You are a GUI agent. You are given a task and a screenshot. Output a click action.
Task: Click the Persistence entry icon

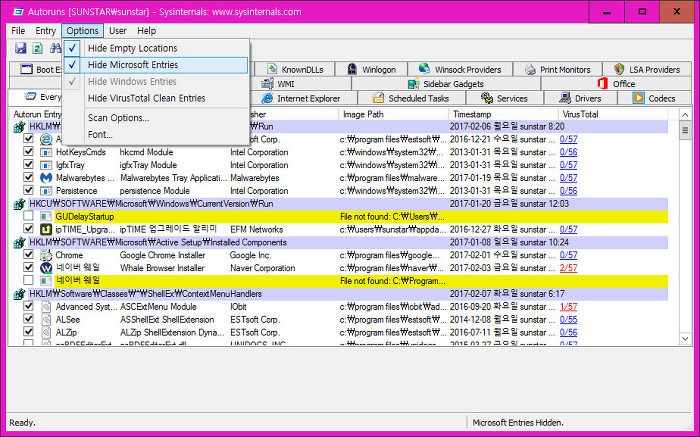[46, 191]
